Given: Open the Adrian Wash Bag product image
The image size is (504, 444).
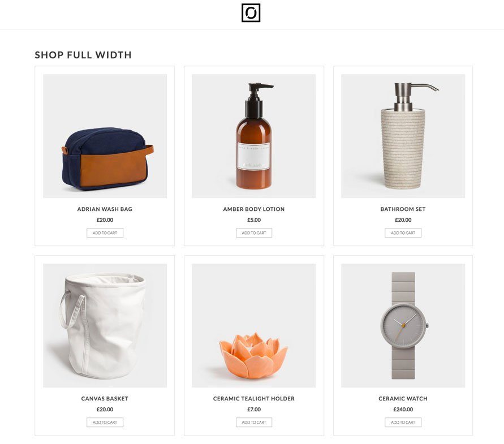Looking at the screenshot, I should pos(105,136).
